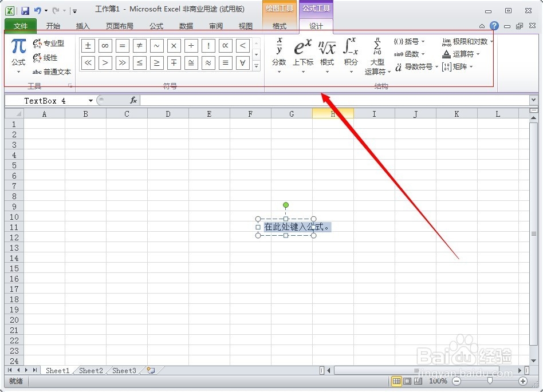Click the Pi equation (公式) button

click(18, 56)
